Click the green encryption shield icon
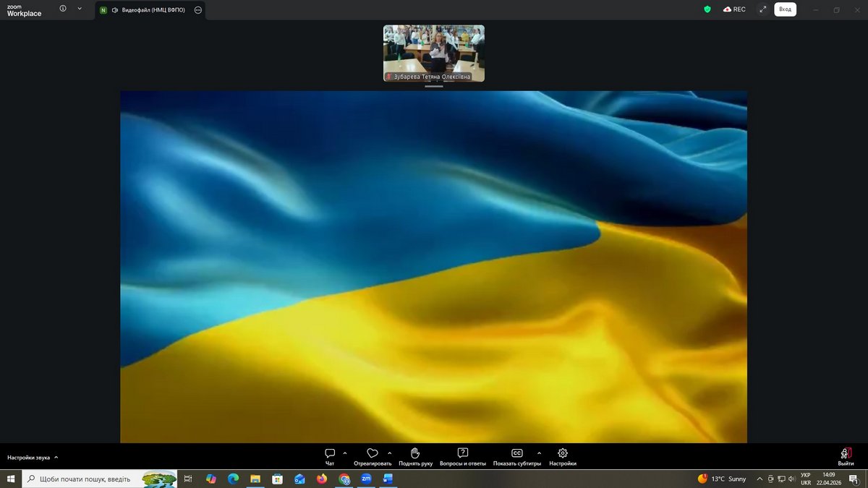The image size is (868, 488). click(x=707, y=9)
